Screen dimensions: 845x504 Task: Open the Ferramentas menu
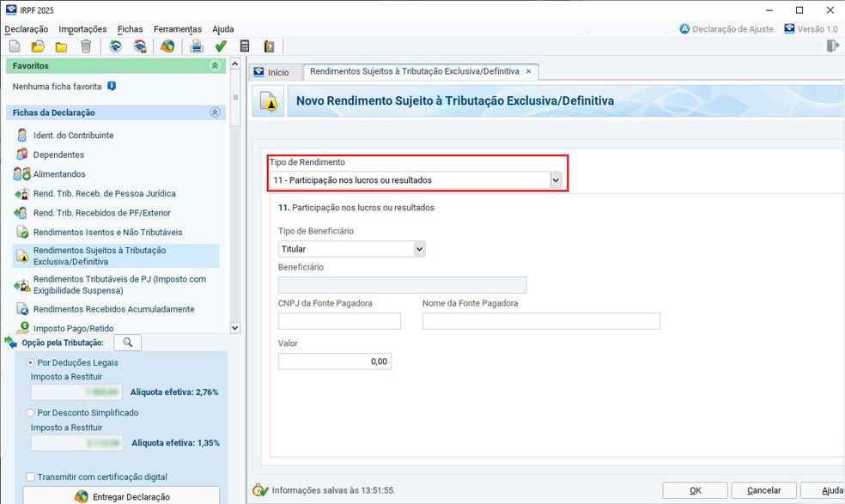pyautogui.click(x=177, y=29)
